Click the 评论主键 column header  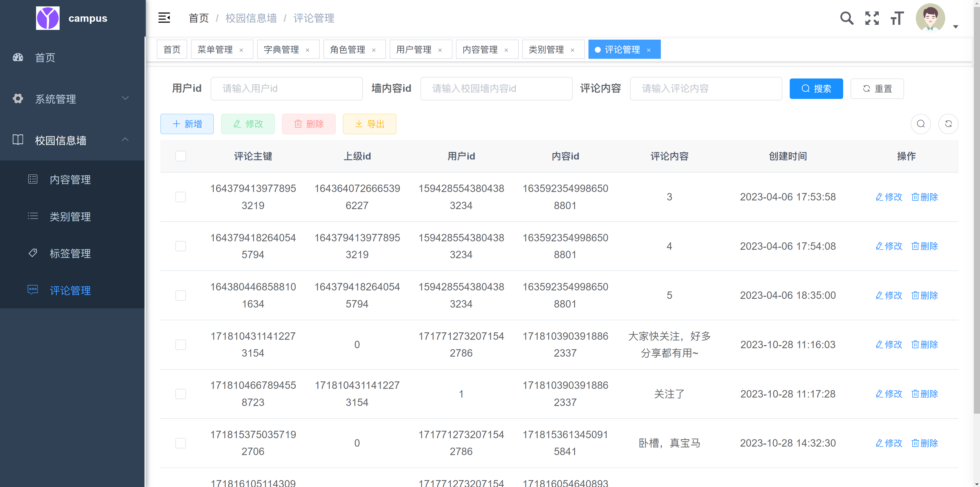point(253,156)
